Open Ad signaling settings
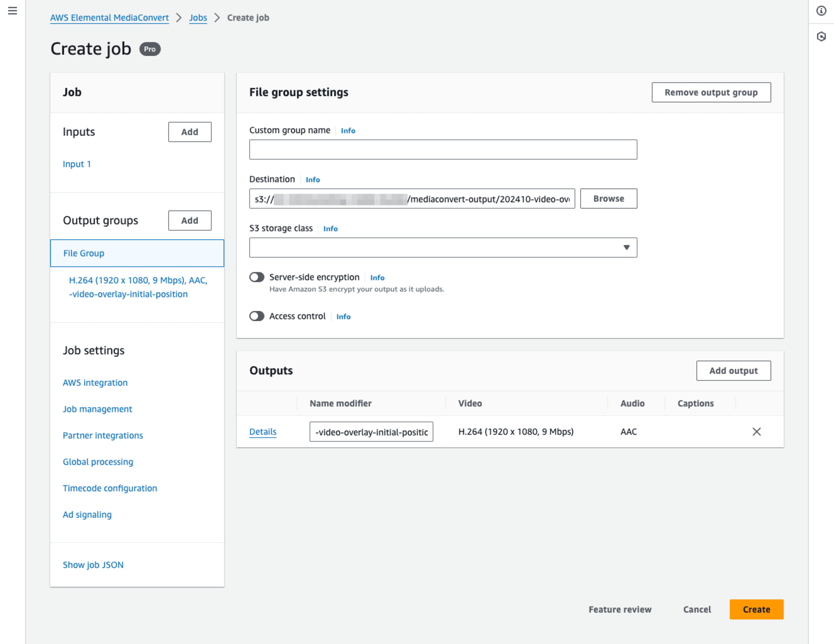 click(87, 515)
